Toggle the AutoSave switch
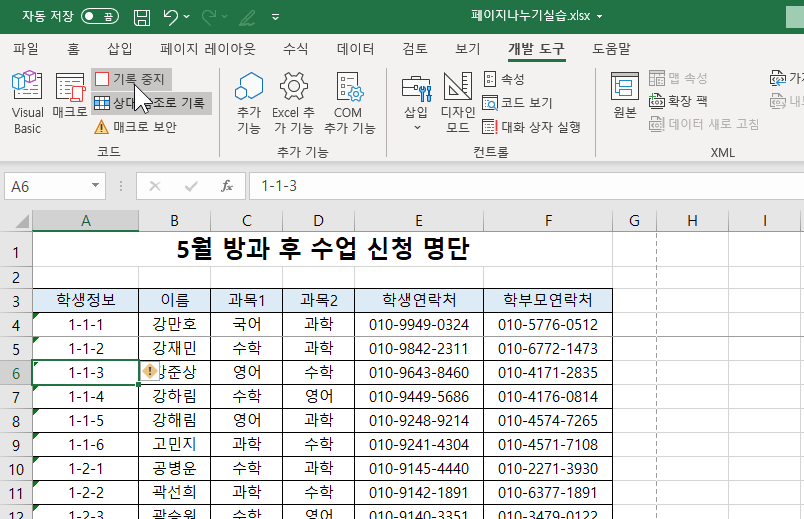 99,16
